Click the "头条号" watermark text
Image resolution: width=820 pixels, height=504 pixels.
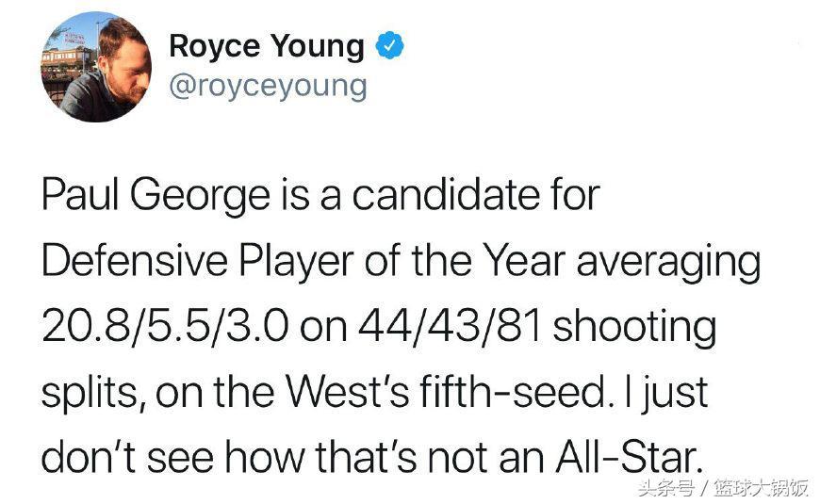(665, 488)
